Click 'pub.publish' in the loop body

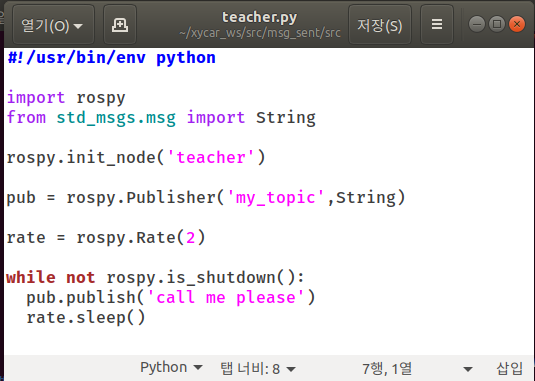click(x=81, y=297)
